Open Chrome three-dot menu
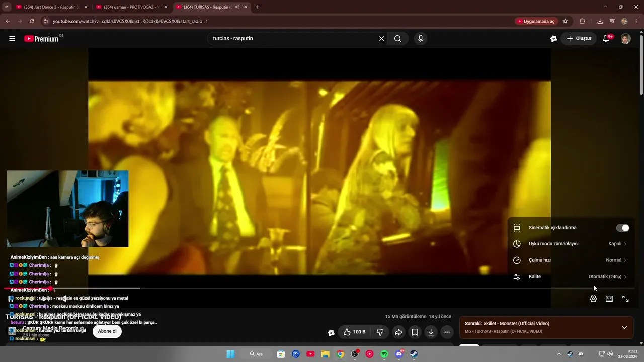This screenshot has height=362, width=644. [x=636, y=21]
